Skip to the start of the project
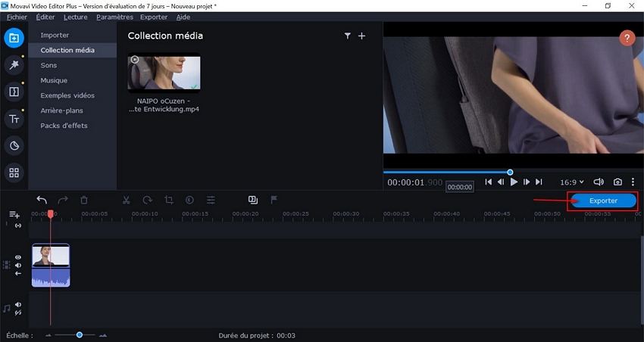 pyautogui.click(x=489, y=182)
